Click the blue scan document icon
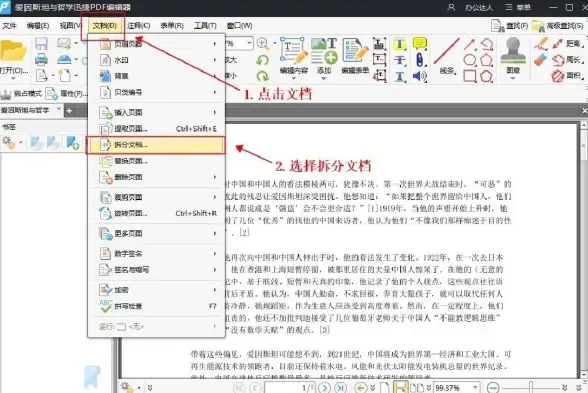The height and width of the screenshot is (393, 588). (64, 60)
